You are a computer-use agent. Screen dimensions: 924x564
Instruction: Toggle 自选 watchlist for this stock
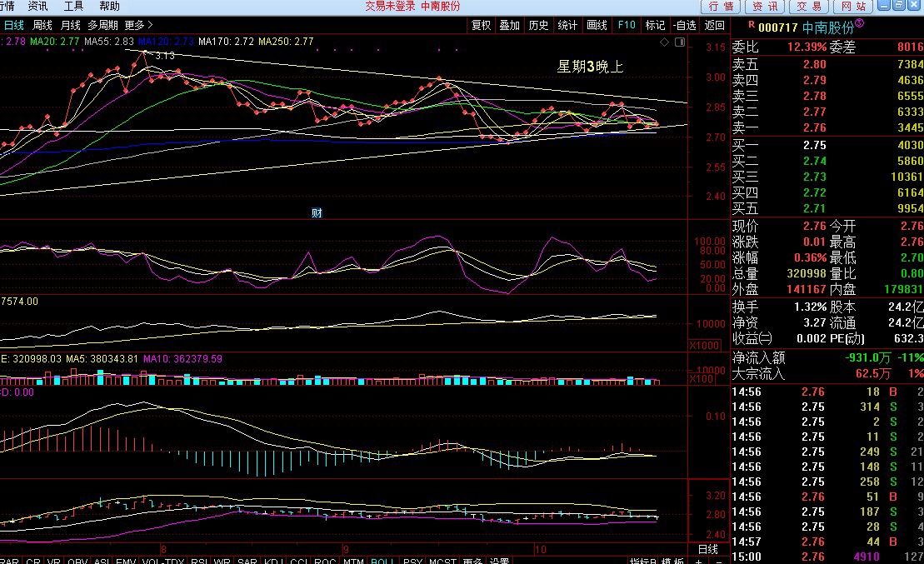684,25
